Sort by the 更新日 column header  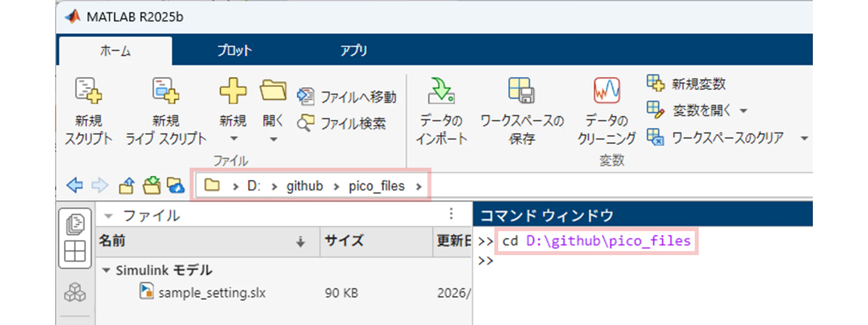[x=453, y=241]
